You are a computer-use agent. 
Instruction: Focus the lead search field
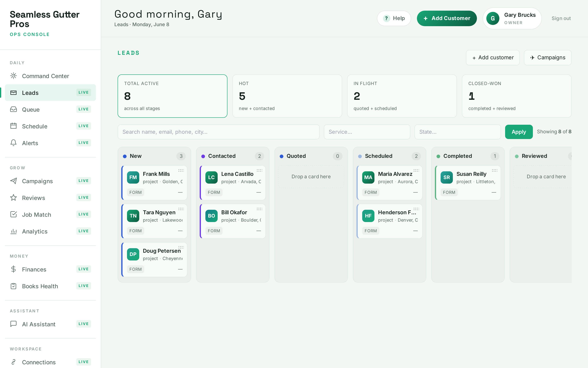click(218, 132)
